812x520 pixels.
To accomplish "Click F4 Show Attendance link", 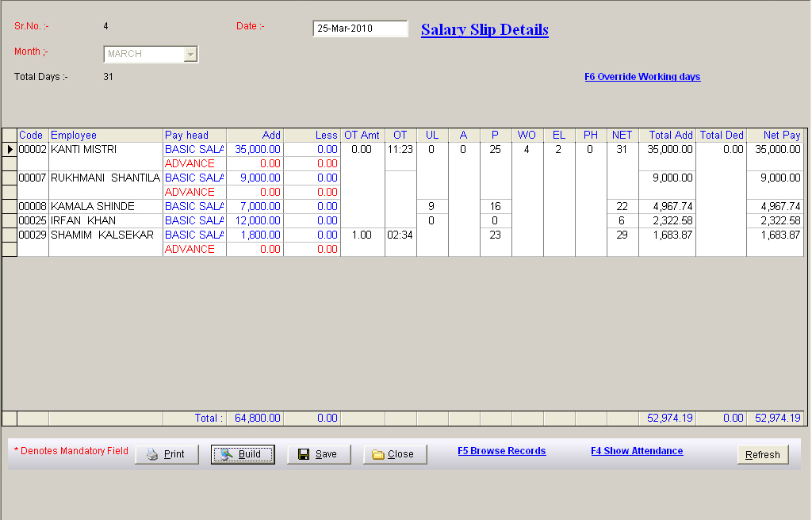I will pos(637,451).
